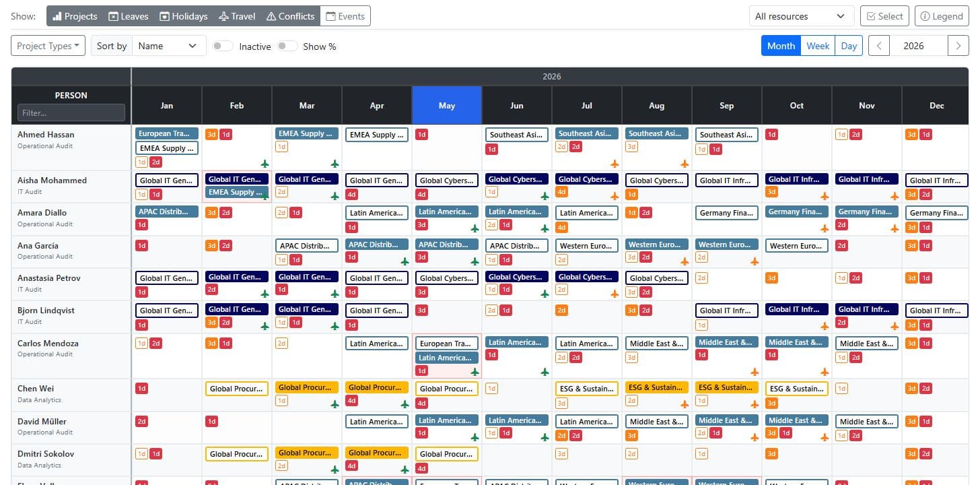Click green plane icon in Ana García's May cell
Viewport: 980px width, 485px height.
coord(475,261)
